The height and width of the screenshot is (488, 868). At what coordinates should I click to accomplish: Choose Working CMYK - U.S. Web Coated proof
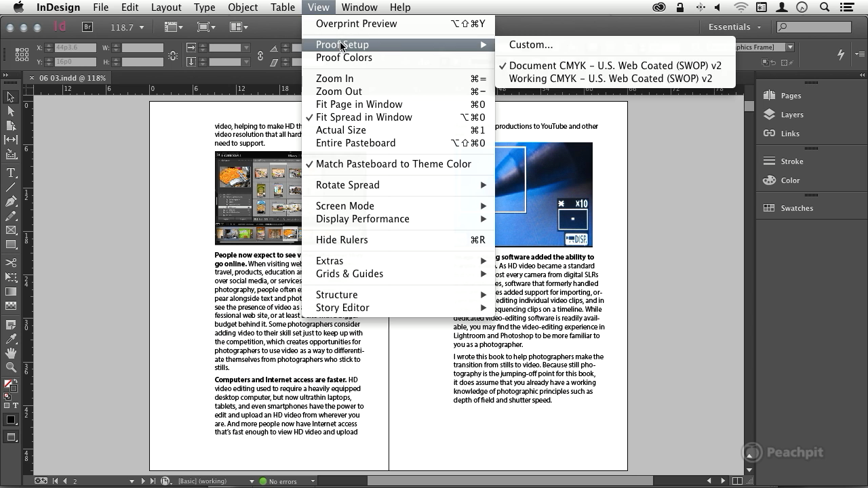click(x=615, y=79)
